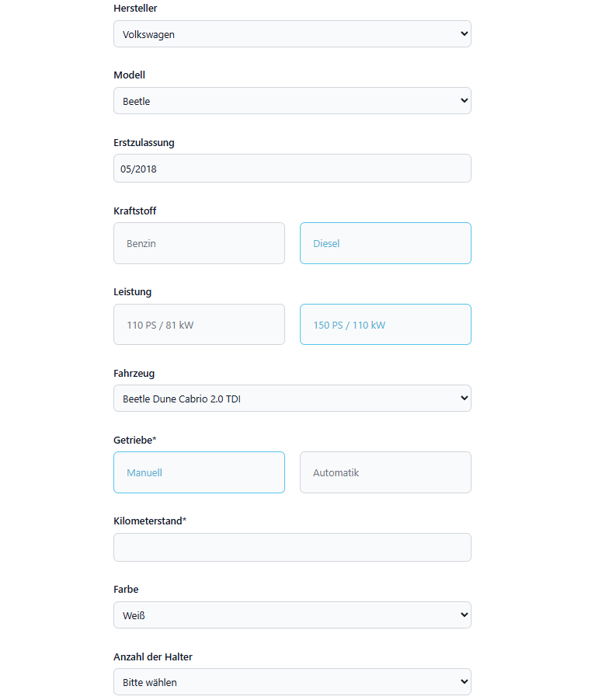Open the Fahrzeug dropdown list
Viewport: 609px width, 700px height.
(292, 399)
